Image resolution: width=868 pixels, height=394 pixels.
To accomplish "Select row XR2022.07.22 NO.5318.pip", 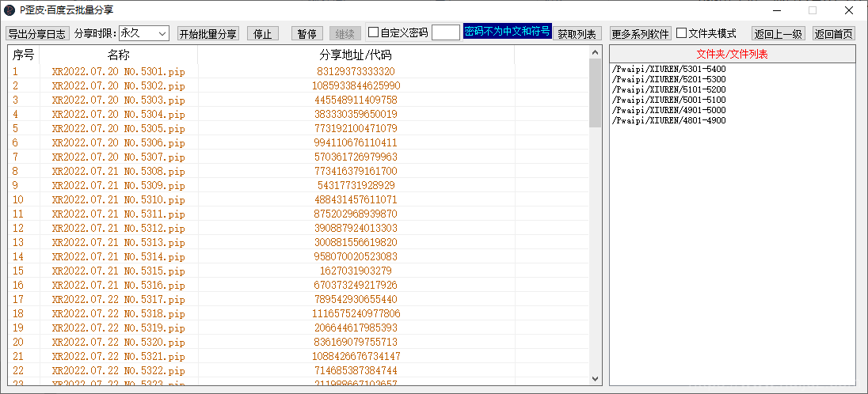I will coord(299,314).
